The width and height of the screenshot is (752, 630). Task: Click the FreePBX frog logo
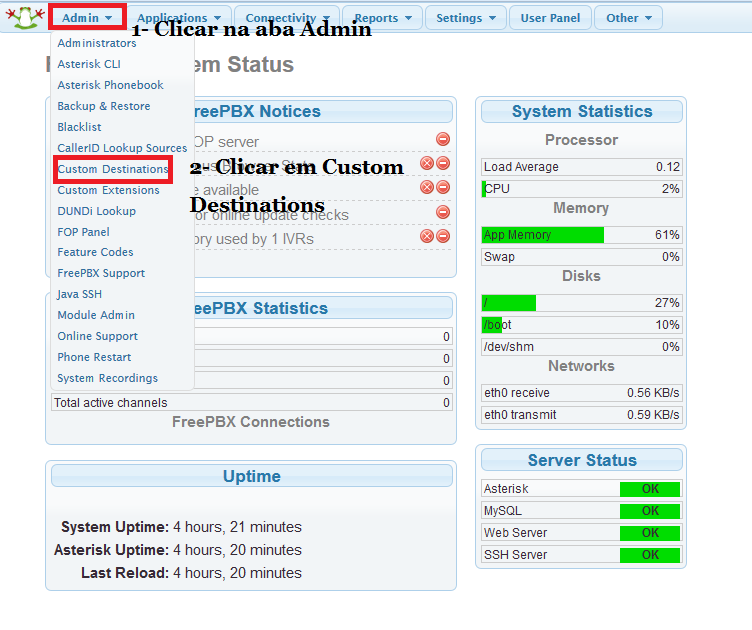pyautogui.click(x=22, y=18)
